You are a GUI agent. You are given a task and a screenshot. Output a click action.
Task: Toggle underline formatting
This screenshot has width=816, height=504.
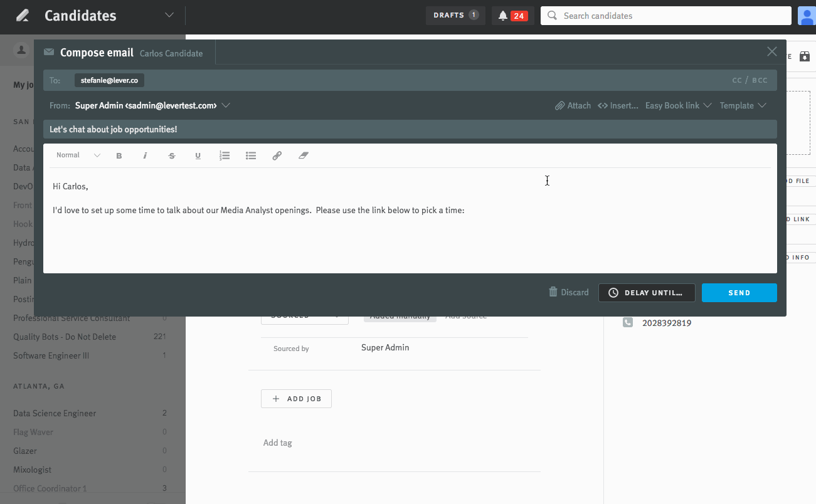[198, 155]
